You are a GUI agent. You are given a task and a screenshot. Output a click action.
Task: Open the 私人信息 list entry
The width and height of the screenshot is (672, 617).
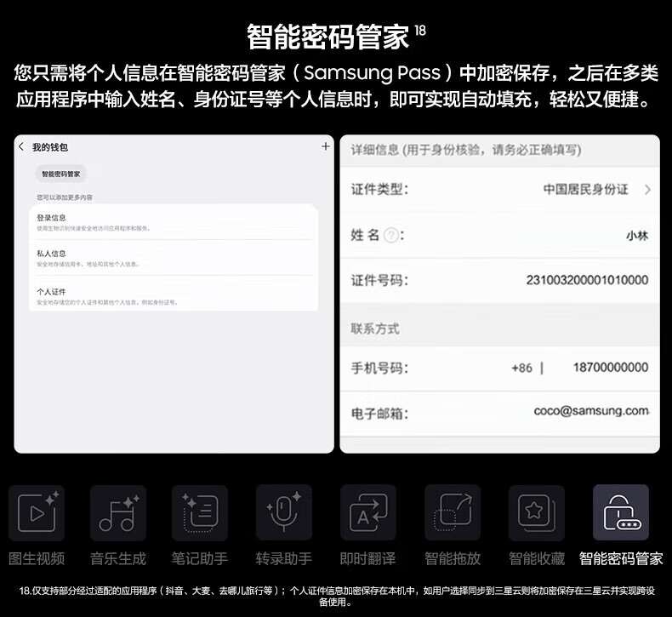pyautogui.click(x=174, y=258)
